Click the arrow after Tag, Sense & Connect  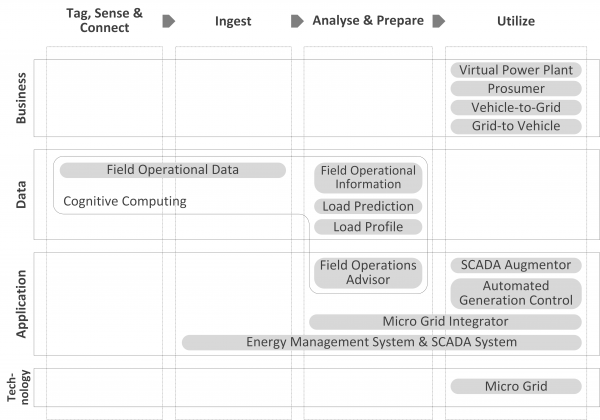pyautogui.click(x=169, y=21)
